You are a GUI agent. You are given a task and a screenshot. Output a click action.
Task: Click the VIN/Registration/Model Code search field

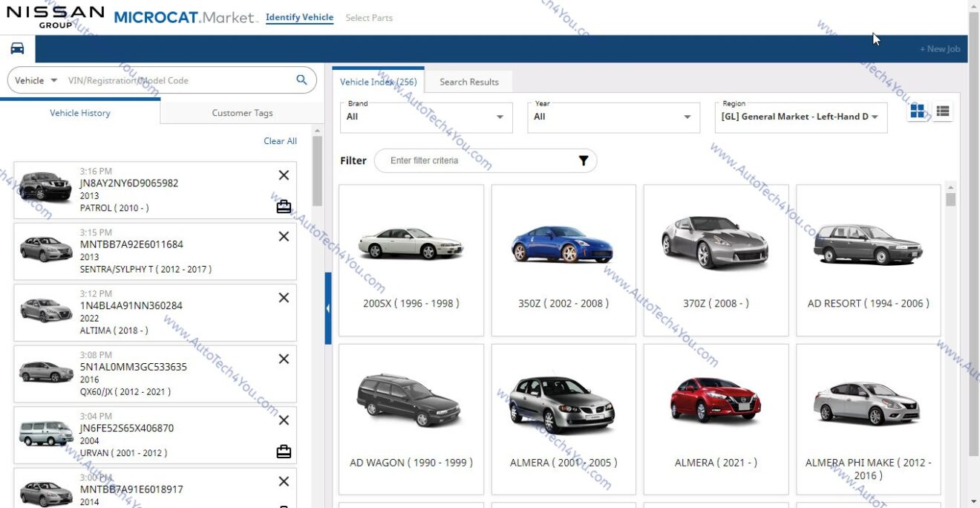178,80
